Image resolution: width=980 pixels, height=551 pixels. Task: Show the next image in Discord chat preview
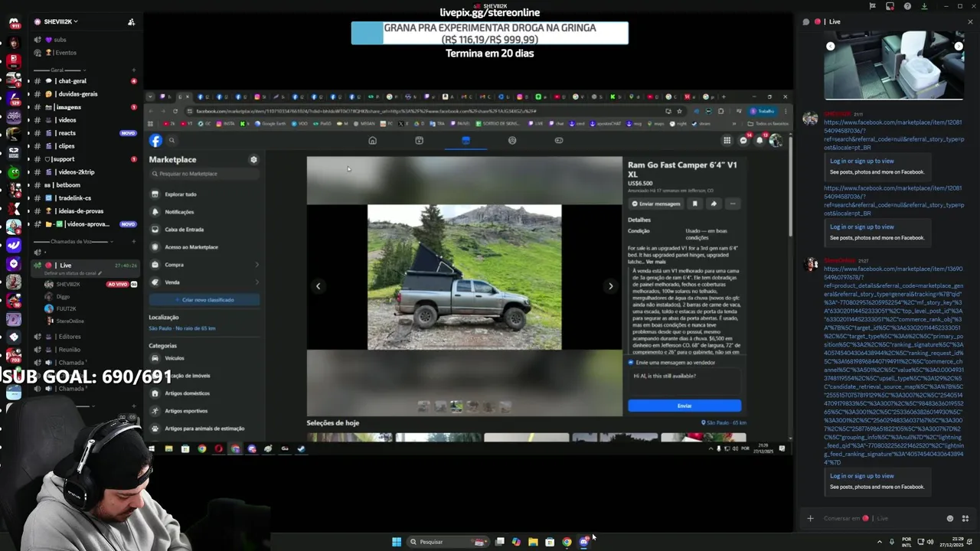click(x=958, y=47)
